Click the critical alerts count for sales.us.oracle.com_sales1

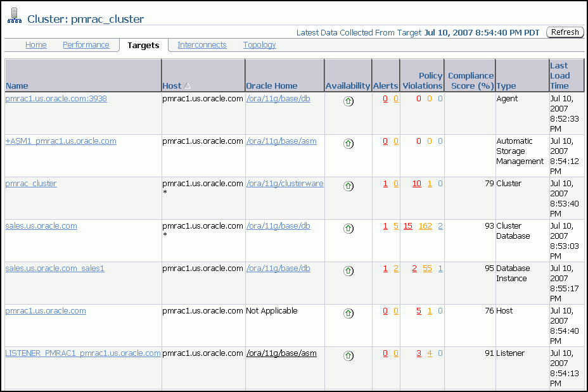[x=385, y=268]
